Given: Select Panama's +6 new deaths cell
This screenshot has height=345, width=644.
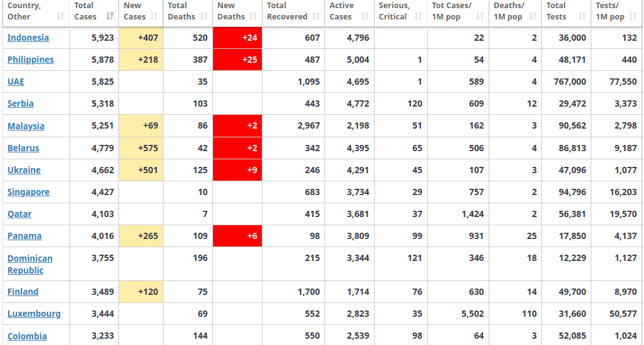Looking at the screenshot, I should tap(237, 236).
